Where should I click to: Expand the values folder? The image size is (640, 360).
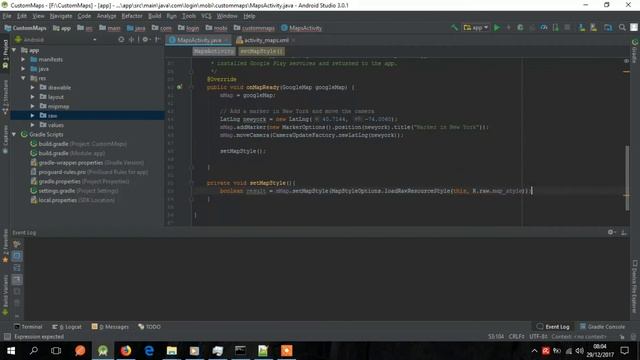point(33,125)
